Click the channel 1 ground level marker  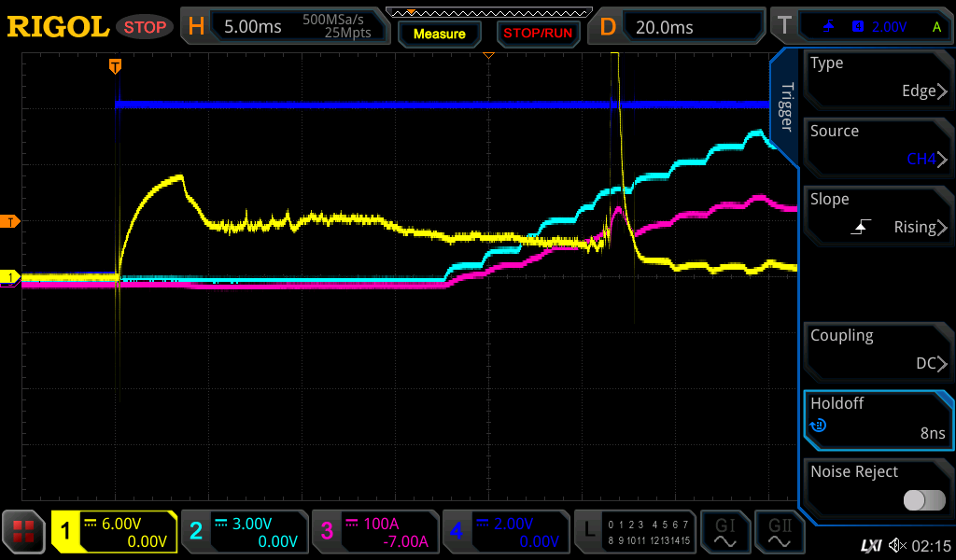[10, 277]
